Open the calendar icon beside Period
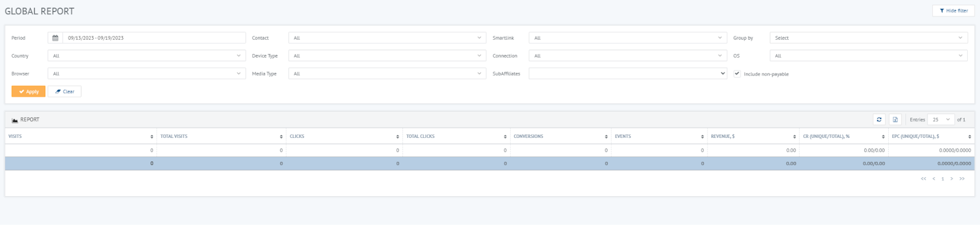980x225 pixels. 55,38
